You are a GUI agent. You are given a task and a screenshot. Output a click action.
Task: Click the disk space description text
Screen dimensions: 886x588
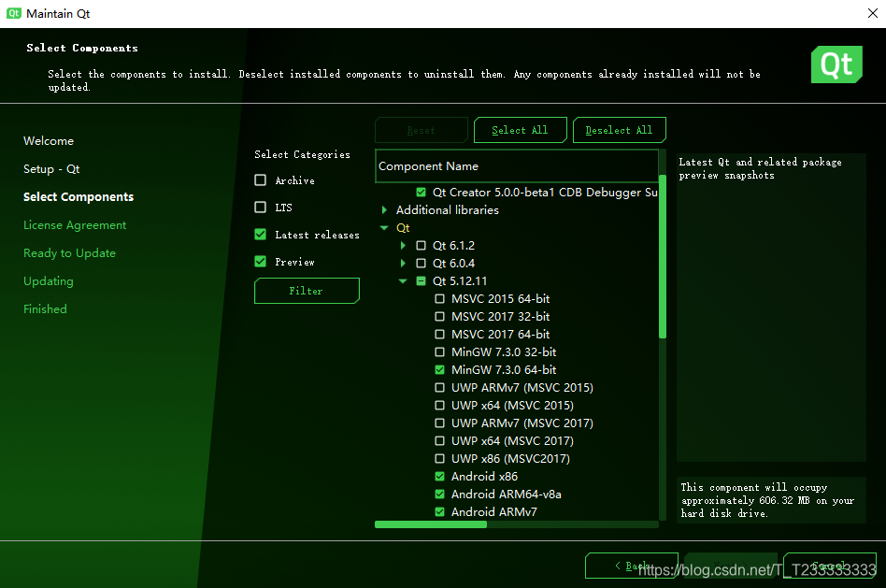(x=767, y=500)
